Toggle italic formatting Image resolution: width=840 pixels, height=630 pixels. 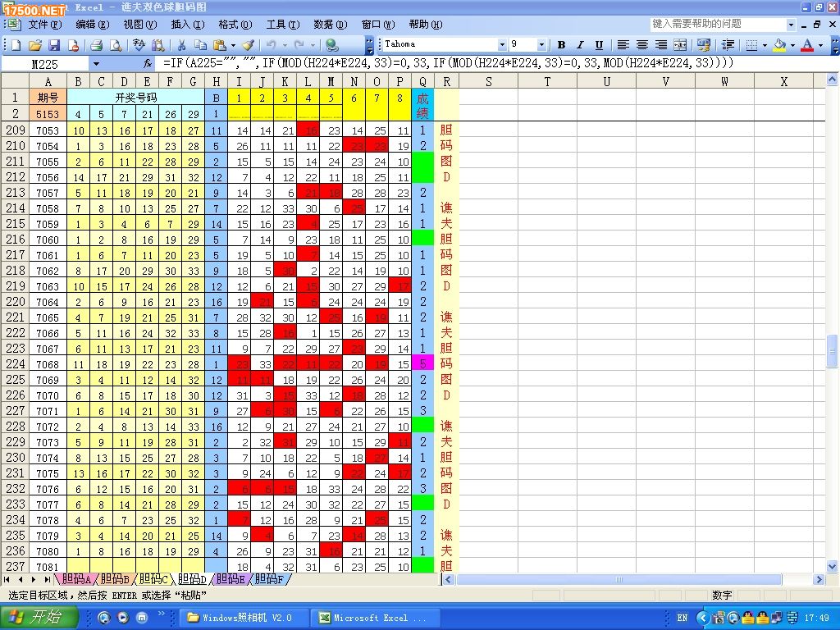[x=580, y=45]
